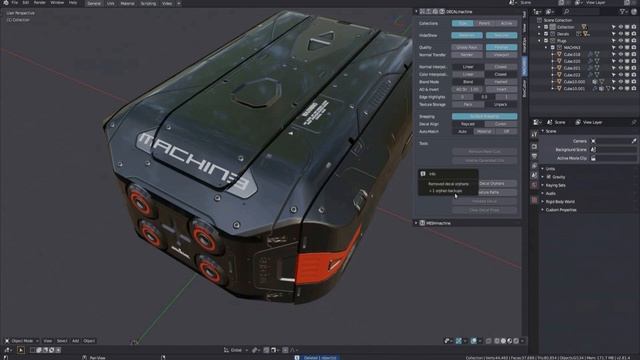Click the pivot point icon beside Global
This screenshot has width=640, height=360.
tap(256, 350)
